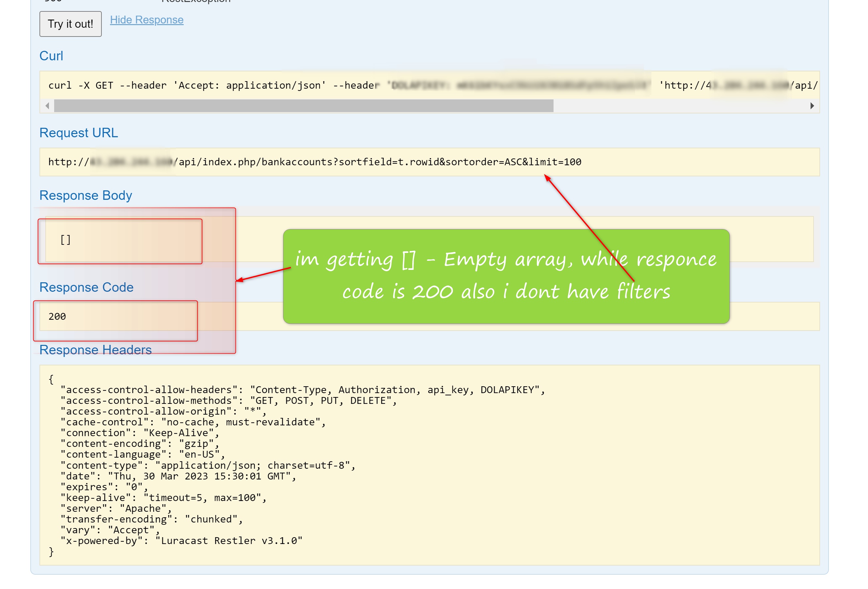This screenshot has width=868, height=589.
Task: Click the "cache-control" header line
Action: (x=193, y=422)
